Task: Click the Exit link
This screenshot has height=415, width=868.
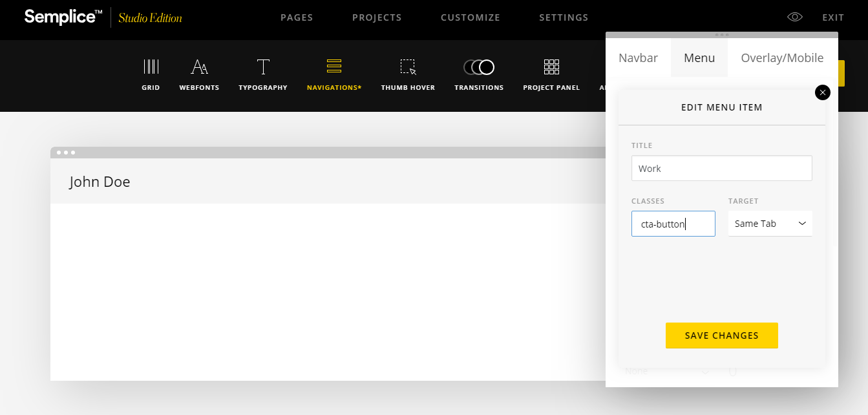Action: click(833, 17)
